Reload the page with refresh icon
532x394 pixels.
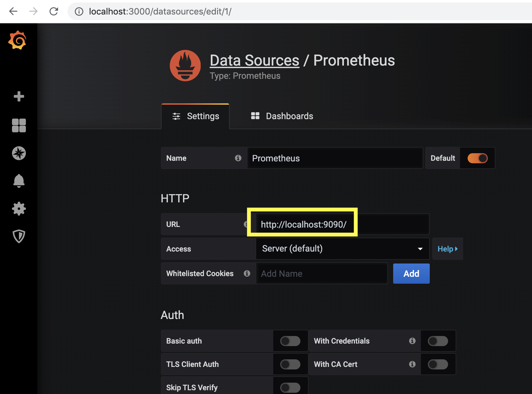click(x=54, y=11)
